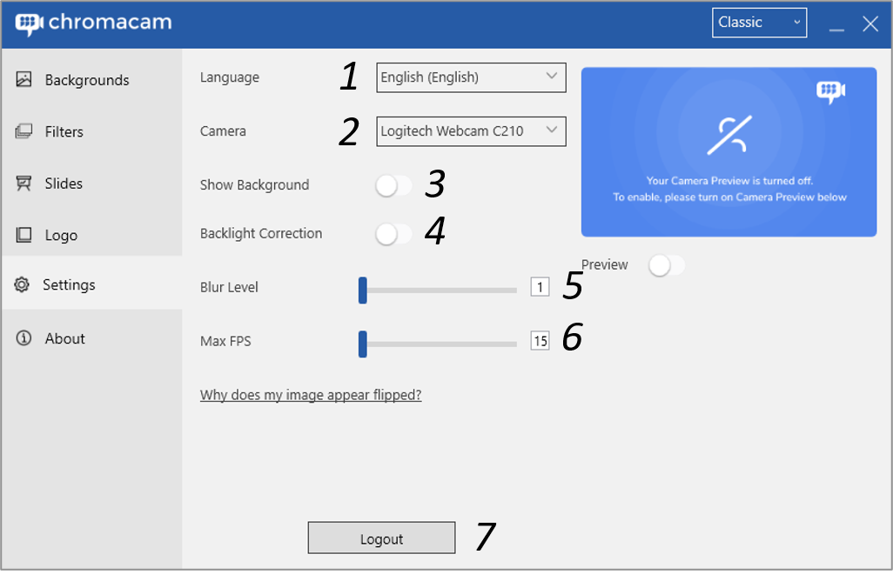
Task: Click the Max FPS value field
Action: pyautogui.click(x=540, y=340)
